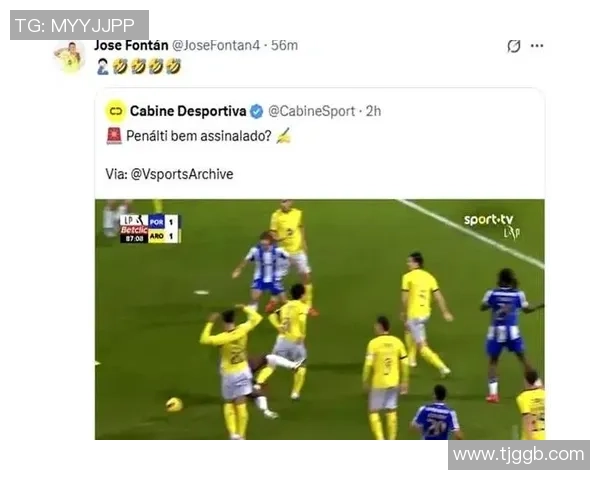Open Jose Fontán's profile avatar
The width and height of the screenshot is (600, 480).
[x=69, y=57]
